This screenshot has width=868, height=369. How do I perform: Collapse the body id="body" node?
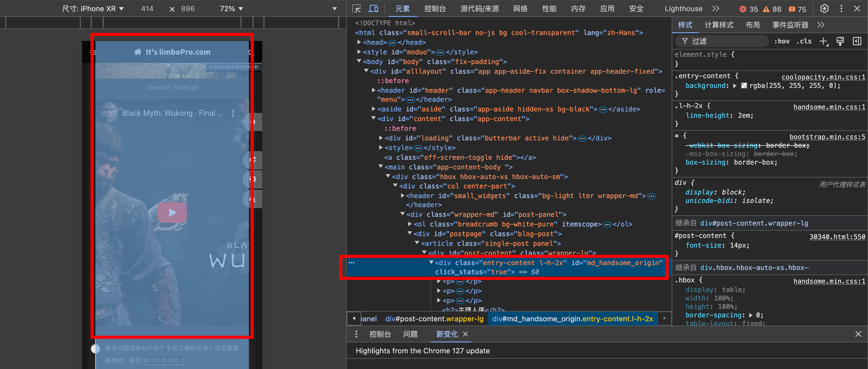[359, 61]
